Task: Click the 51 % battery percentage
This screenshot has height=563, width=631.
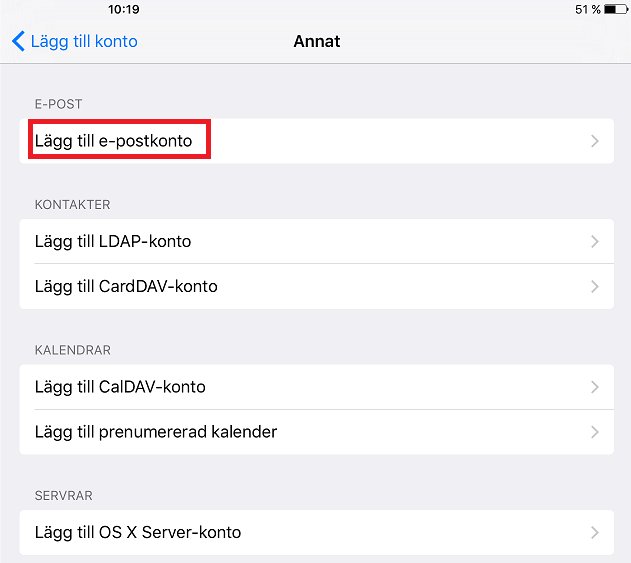Action: [588, 9]
